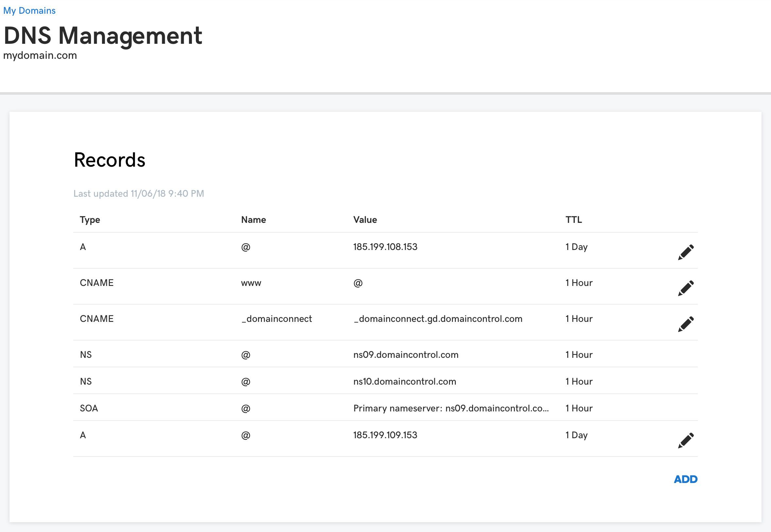771x532 pixels.
Task: Click the _domainconnect name cell
Action: pyautogui.click(x=276, y=319)
